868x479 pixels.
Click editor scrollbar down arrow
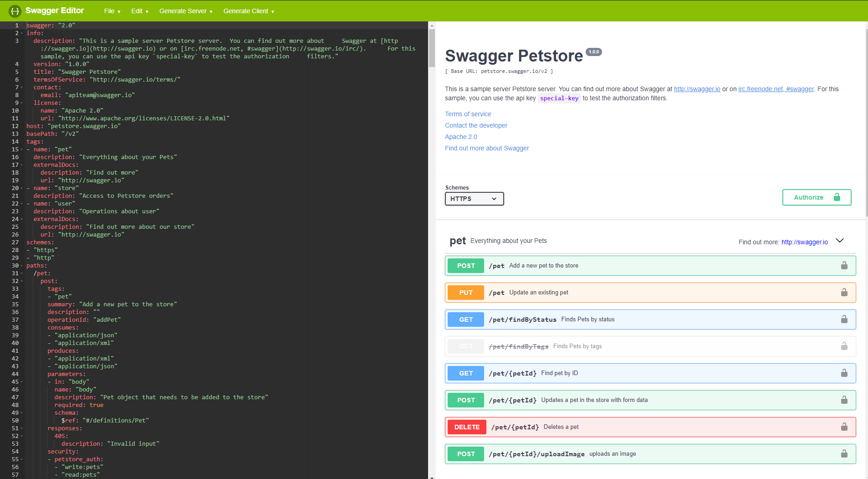(432, 477)
